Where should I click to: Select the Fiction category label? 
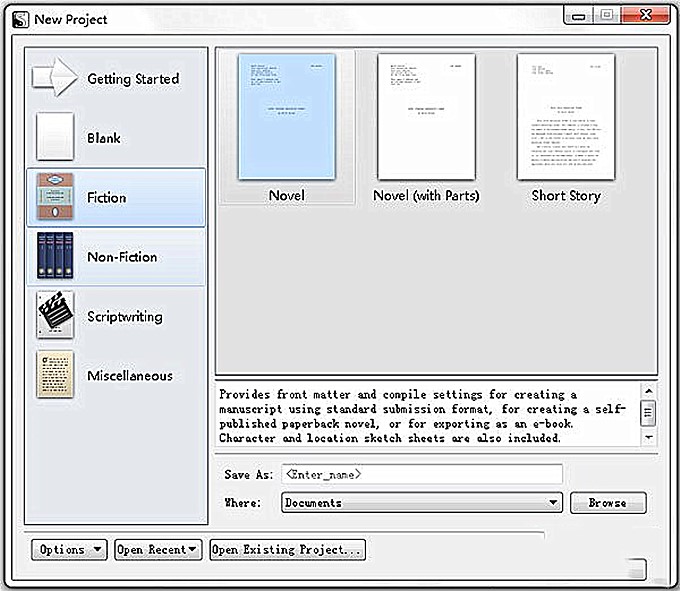point(107,198)
